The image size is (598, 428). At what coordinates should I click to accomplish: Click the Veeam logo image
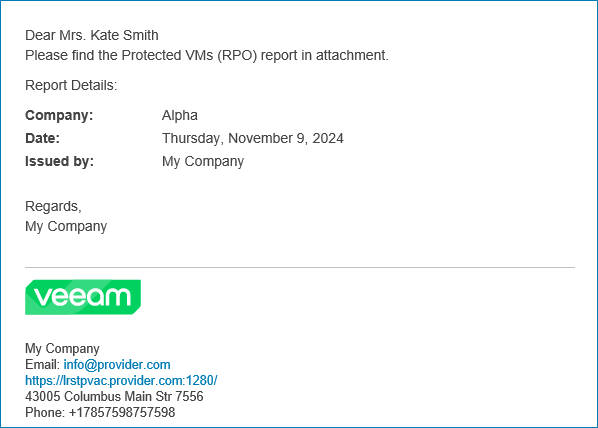click(x=83, y=297)
